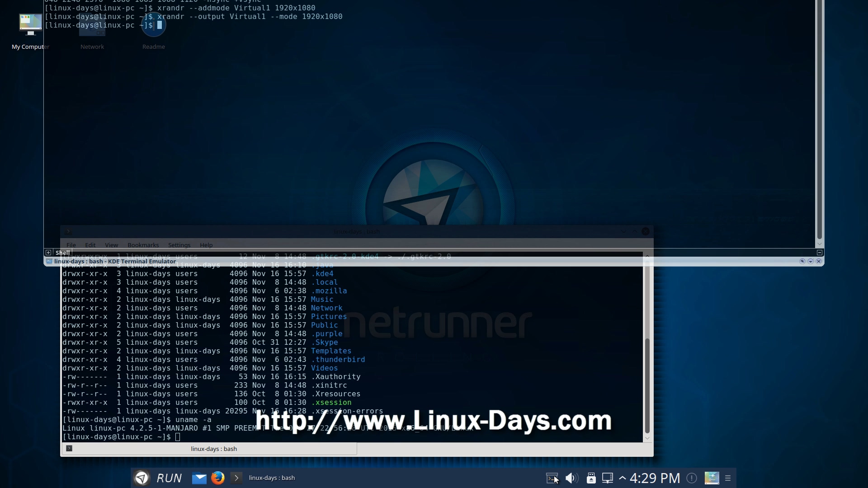Open the Network desktop icon
Image resolution: width=868 pixels, height=488 pixels.
coord(92,31)
